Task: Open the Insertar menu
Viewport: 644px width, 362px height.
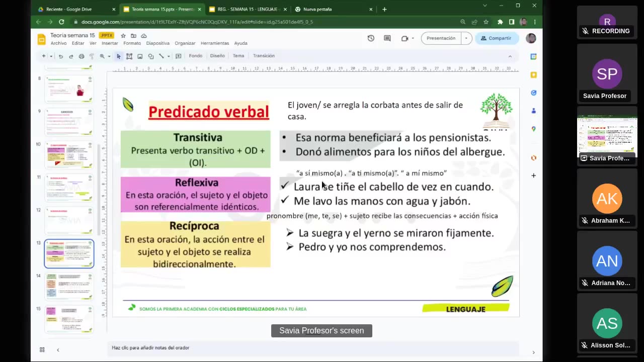Action: (x=110, y=43)
